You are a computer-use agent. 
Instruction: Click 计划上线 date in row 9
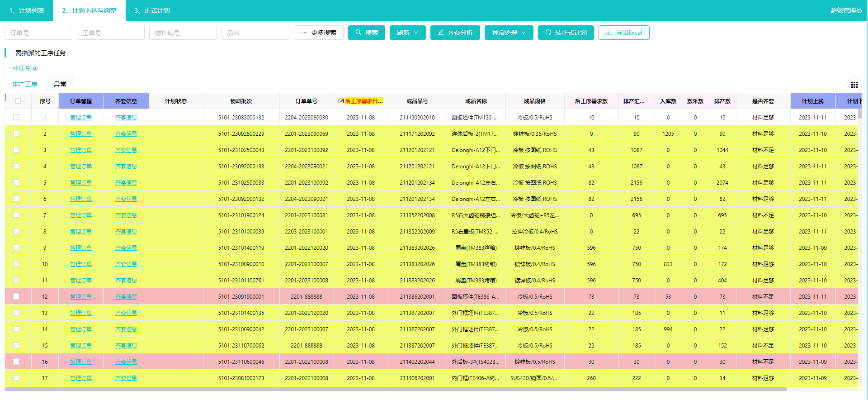(813, 248)
